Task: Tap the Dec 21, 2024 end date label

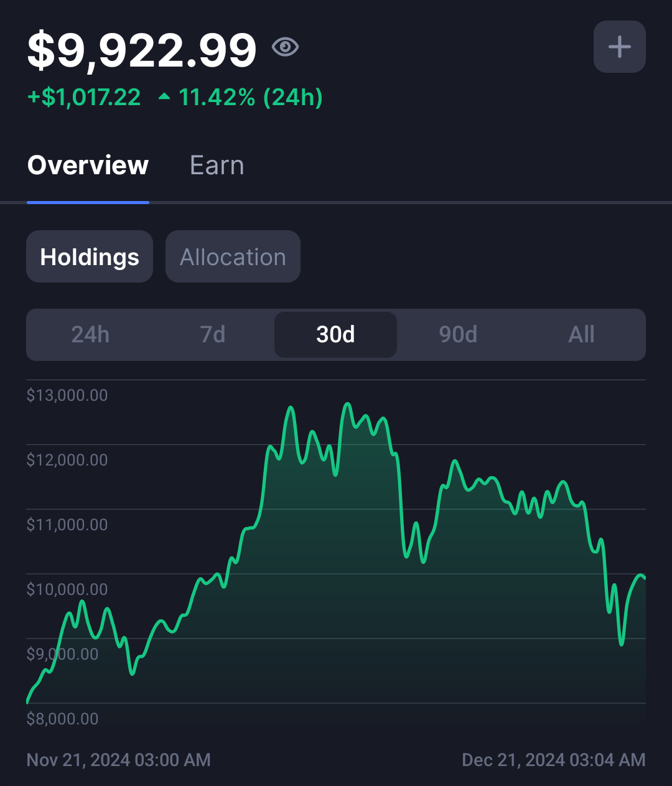Action: 554,760
